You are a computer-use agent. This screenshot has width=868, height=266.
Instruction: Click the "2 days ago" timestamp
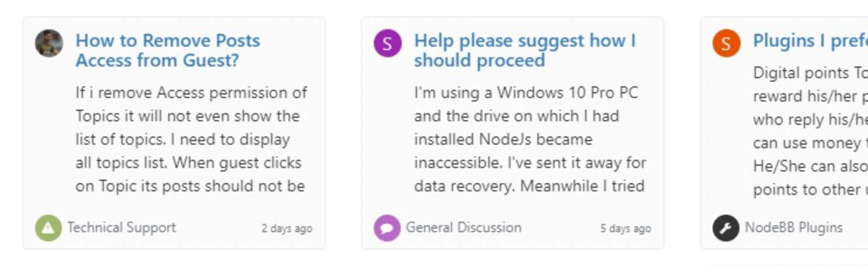pos(286,229)
